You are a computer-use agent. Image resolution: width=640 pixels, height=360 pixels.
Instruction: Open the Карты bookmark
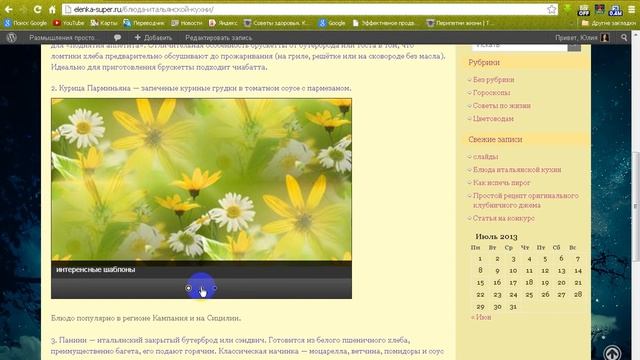104,23
